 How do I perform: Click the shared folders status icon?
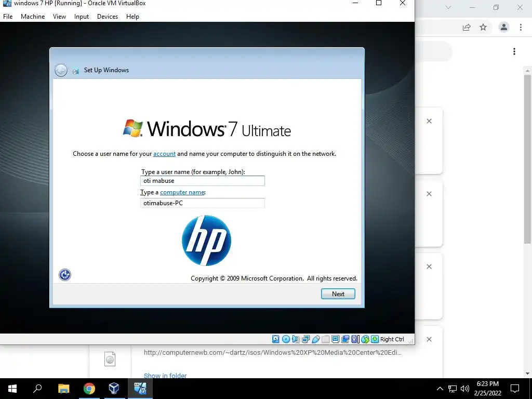coord(326,339)
